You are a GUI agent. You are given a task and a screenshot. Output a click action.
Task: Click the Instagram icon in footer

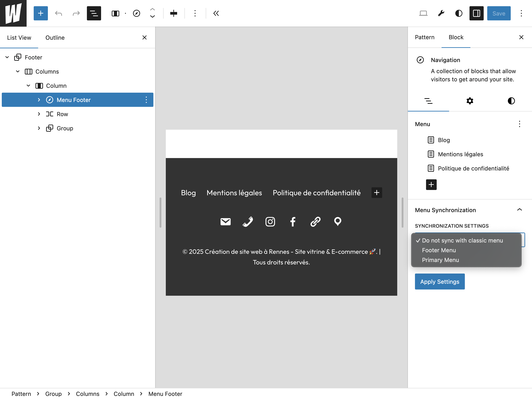point(270,221)
